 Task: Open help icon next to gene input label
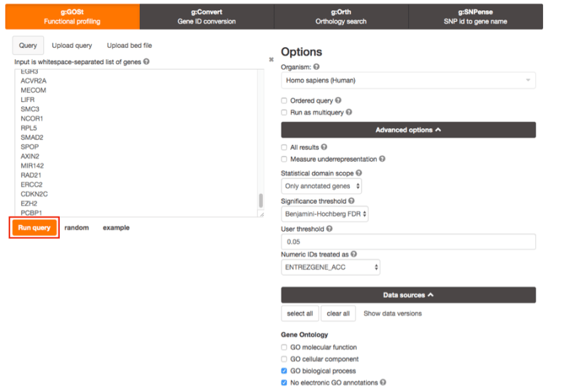point(146,61)
